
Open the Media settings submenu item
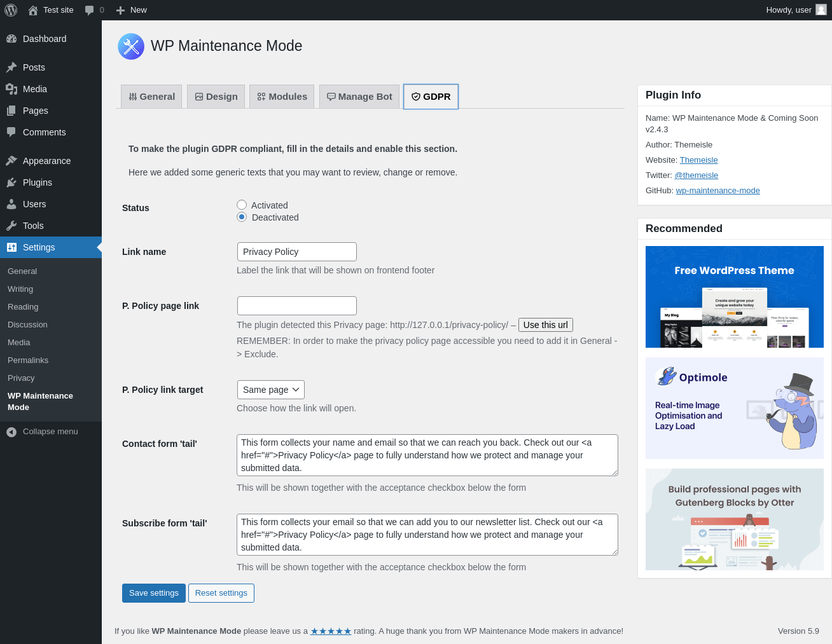tap(19, 343)
